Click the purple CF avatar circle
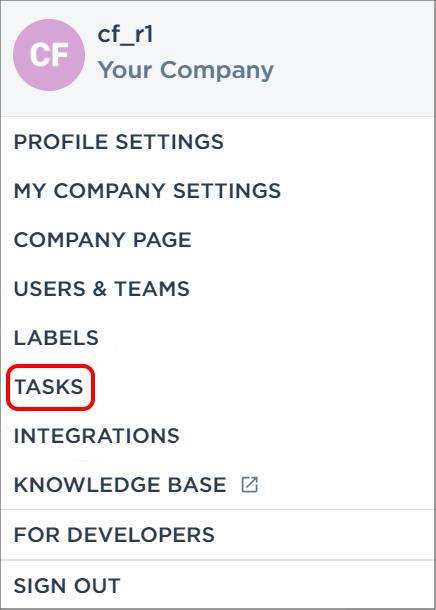The image size is (436, 610). coord(49,55)
